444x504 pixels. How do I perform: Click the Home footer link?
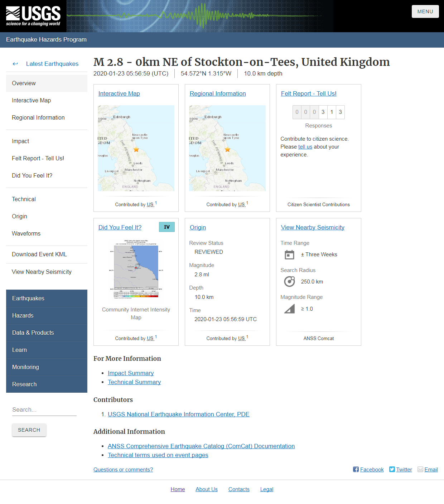click(178, 489)
